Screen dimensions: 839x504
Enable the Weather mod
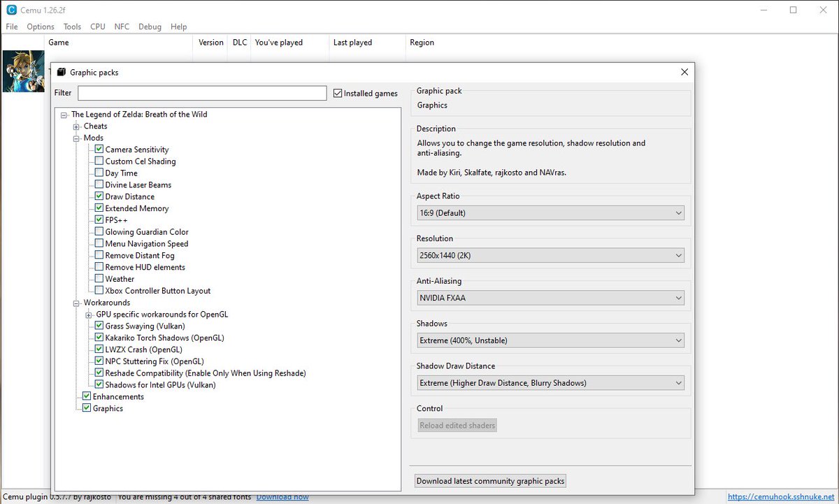(x=99, y=279)
